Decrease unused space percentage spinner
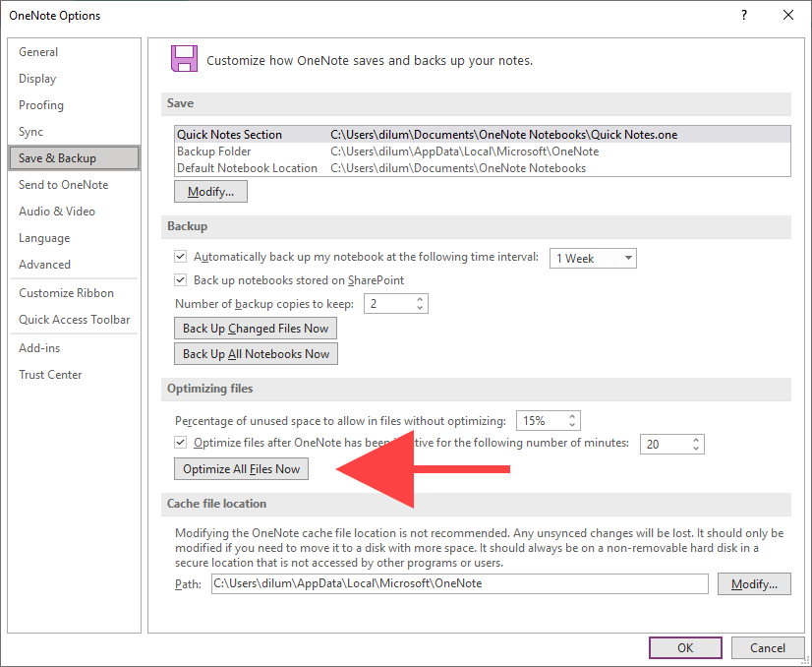The width and height of the screenshot is (812, 667). click(572, 425)
